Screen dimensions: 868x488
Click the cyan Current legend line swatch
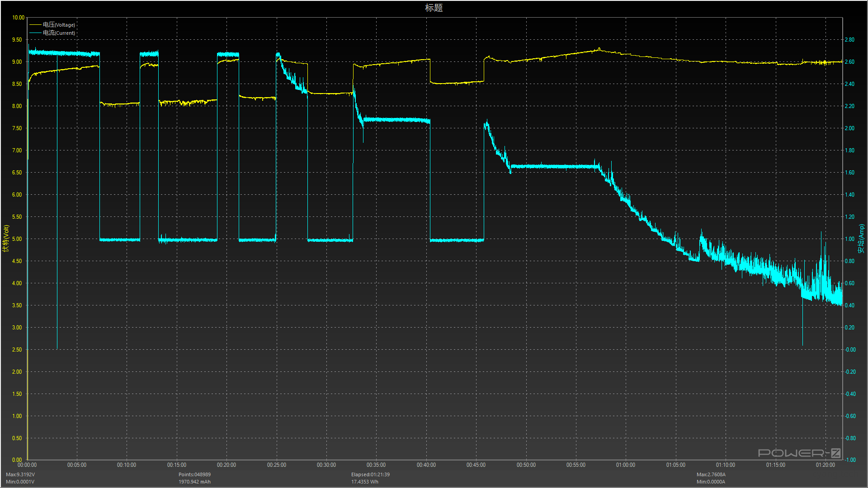35,33
